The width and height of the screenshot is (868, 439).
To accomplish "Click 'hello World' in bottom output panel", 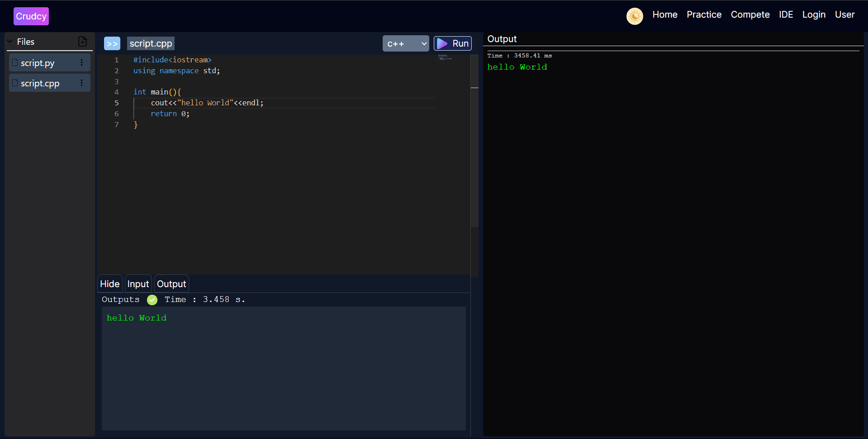I will pyautogui.click(x=137, y=318).
